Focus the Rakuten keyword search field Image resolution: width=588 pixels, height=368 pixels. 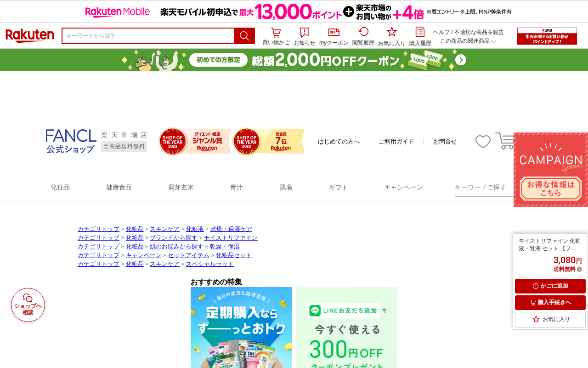point(148,36)
